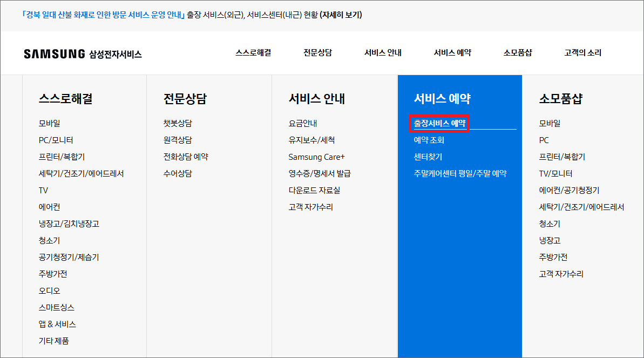This screenshot has width=644, height=358.
Task: Open 주말케어센터 평일/주말 예약 link
Action: (460, 173)
